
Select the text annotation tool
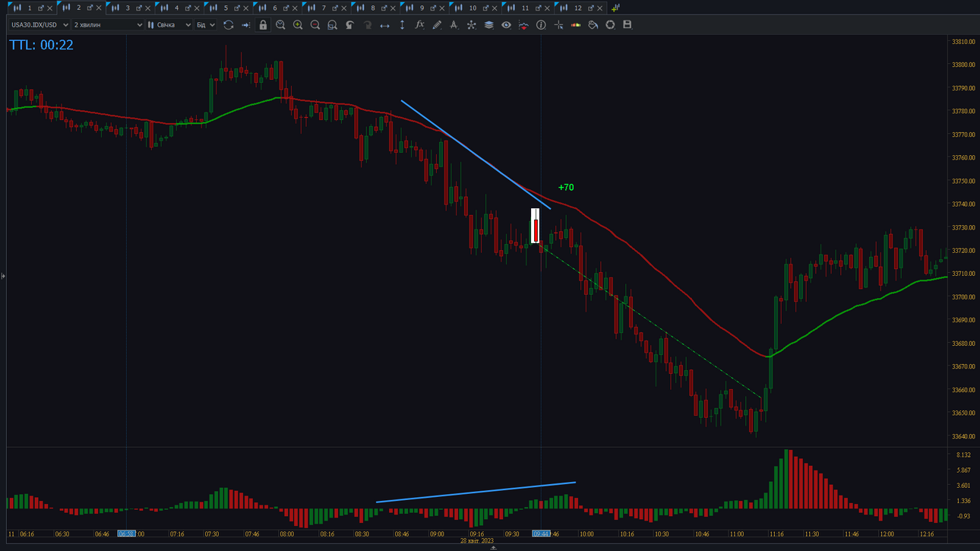tap(454, 25)
